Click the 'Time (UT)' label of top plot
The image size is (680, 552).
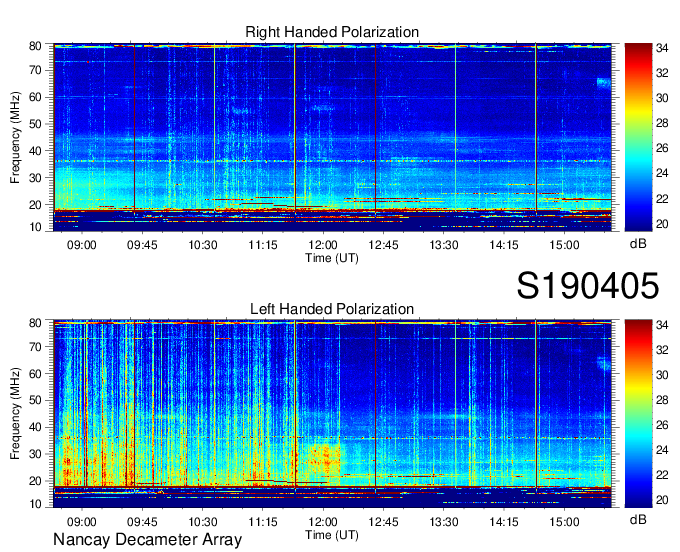tap(332, 258)
